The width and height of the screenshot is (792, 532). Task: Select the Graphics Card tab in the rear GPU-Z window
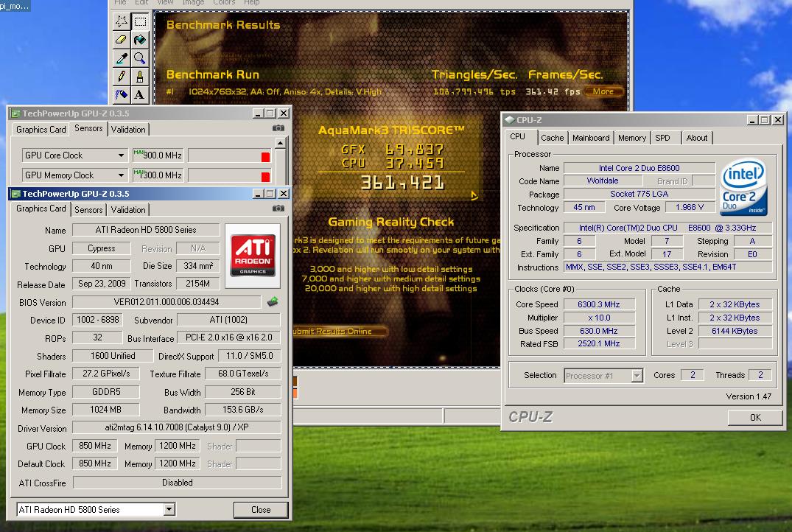point(41,130)
